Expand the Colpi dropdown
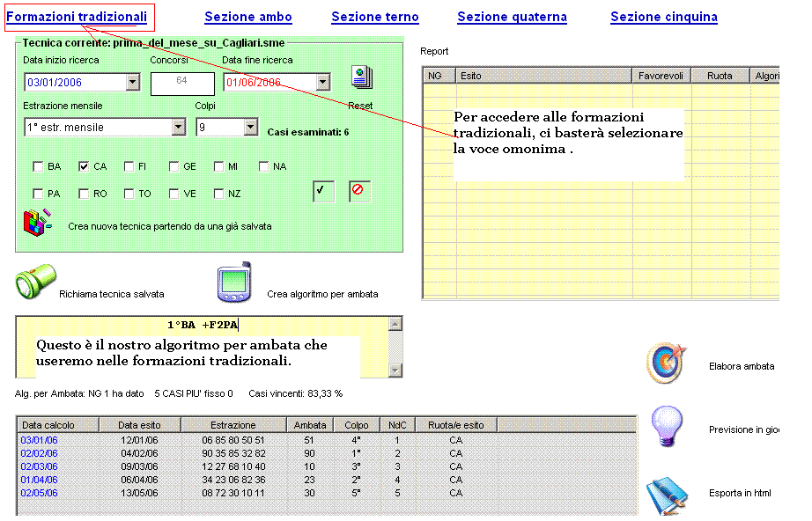This screenshot has width=812, height=521. [251, 127]
